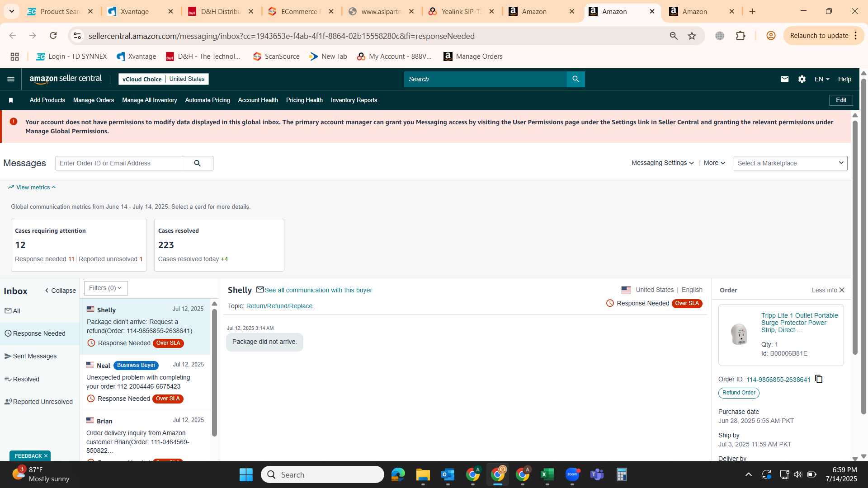Click the Refund Order button
Viewport: 868px width, 488px height.
(739, 393)
